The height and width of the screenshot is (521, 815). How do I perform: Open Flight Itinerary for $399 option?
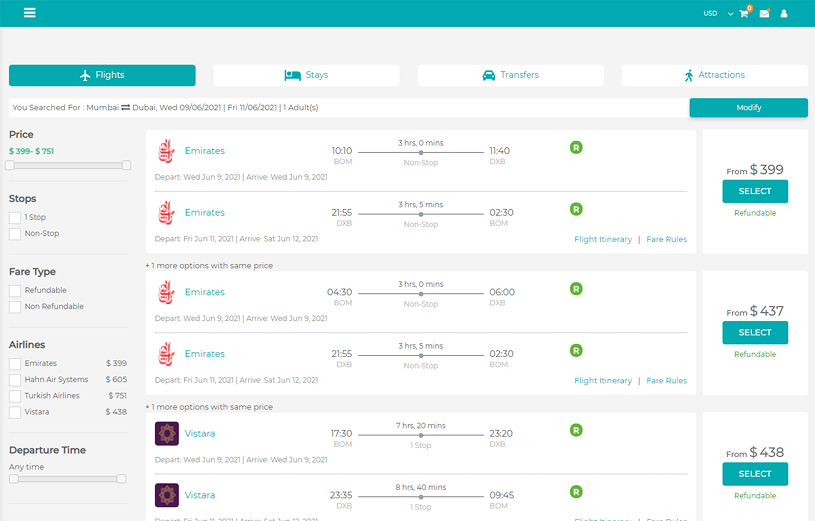coord(603,239)
